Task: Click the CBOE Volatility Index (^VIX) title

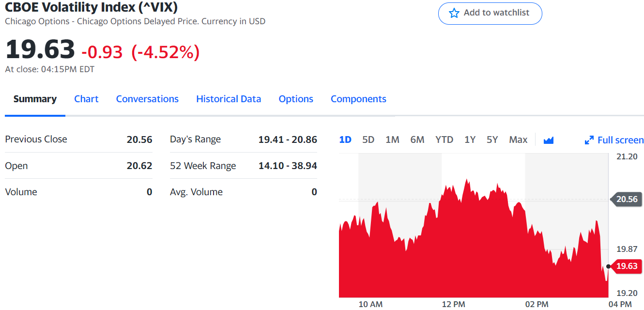Action: click(92, 7)
